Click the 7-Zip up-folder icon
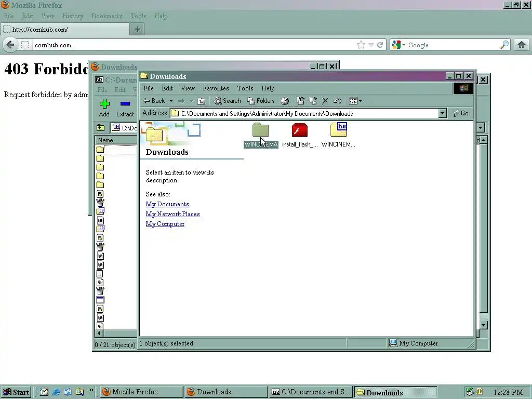The image size is (532, 399). click(x=100, y=128)
